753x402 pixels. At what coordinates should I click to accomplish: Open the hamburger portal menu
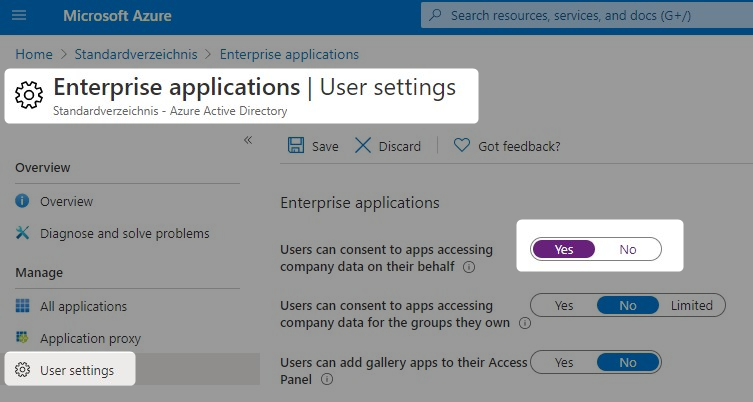tap(19, 16)
